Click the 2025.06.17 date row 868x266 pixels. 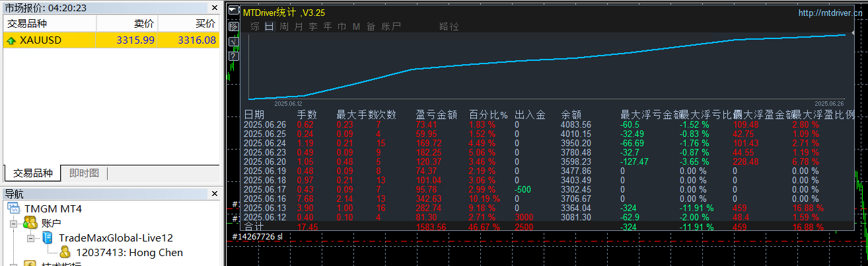(x=265, y=189)
